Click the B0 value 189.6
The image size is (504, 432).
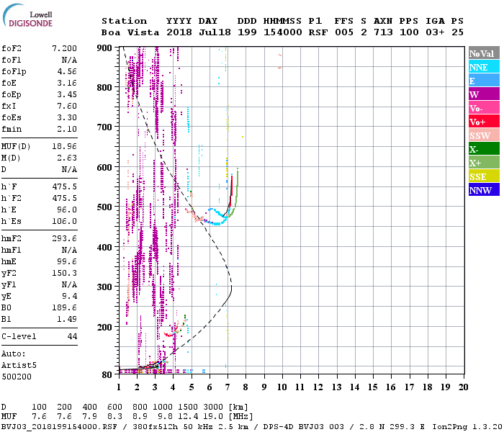(x=64, y=307)
